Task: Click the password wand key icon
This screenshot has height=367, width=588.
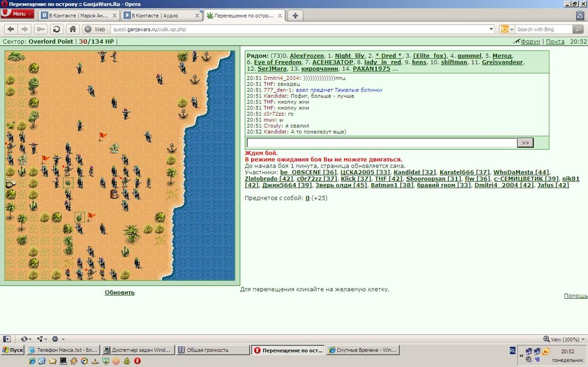Action: [x=40, y=29]
